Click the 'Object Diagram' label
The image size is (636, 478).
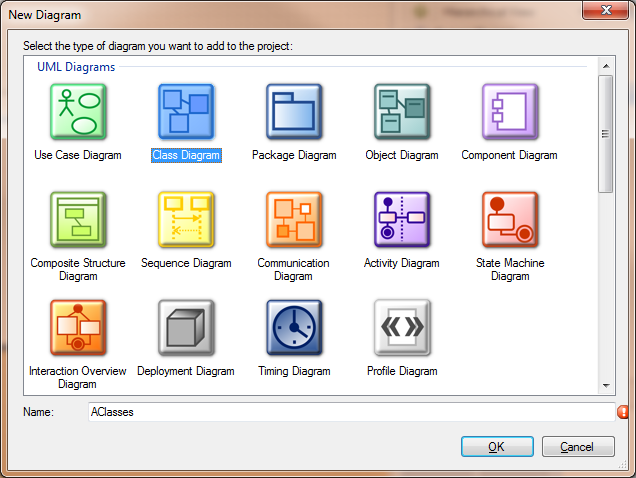[402, 155]
